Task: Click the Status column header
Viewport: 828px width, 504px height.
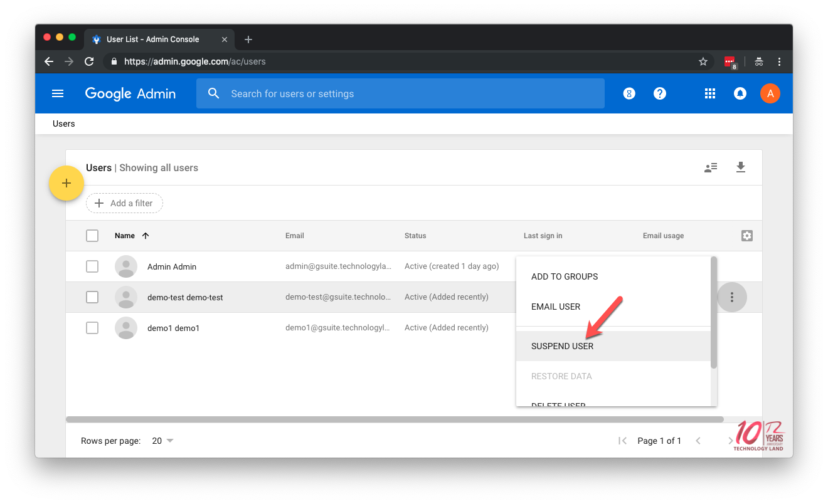Action: point(415,236)
